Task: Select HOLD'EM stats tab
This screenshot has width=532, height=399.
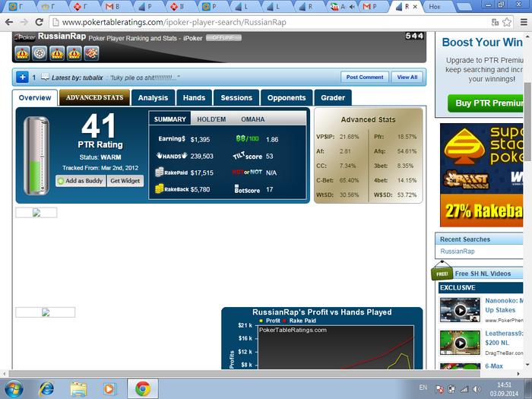Action: 211,119
